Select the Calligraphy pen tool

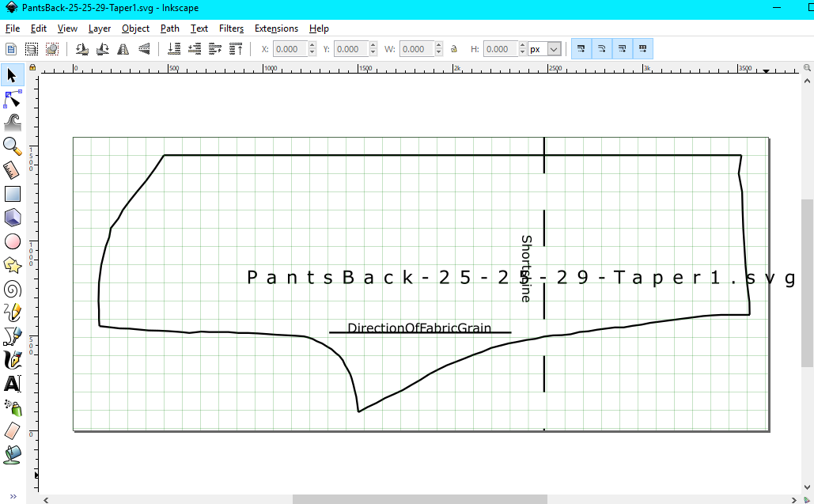click(12, 359)
